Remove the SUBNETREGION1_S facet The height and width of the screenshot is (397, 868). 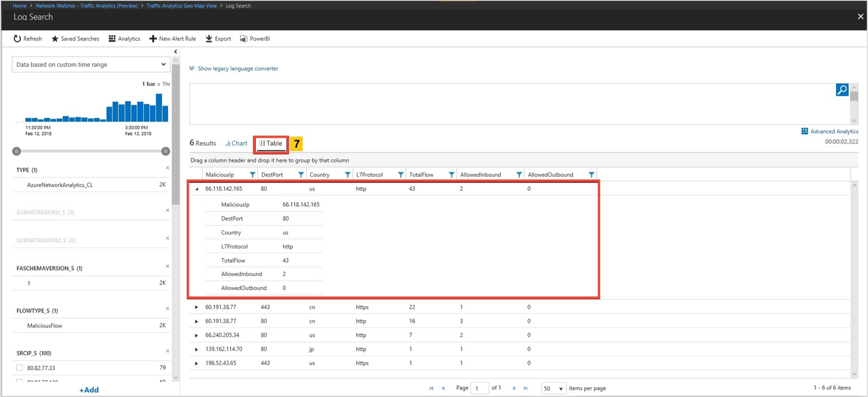[x=168, y=210]
